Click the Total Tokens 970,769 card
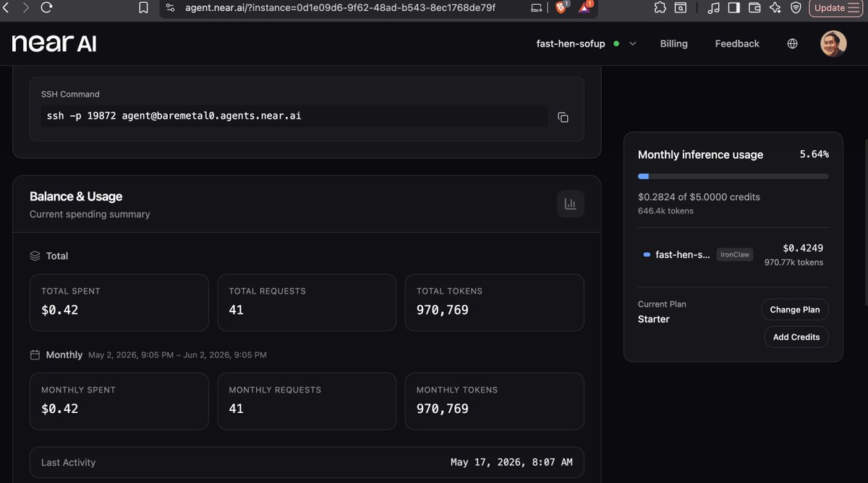The width and height of the screenshot is (868, 483). pos(494,302)
